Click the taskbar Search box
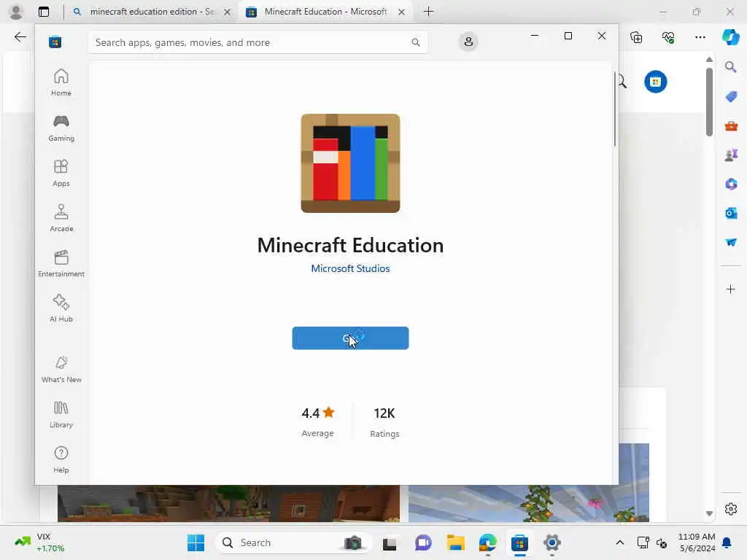Viewport: 747px width, 560px height. pos(293,542)
